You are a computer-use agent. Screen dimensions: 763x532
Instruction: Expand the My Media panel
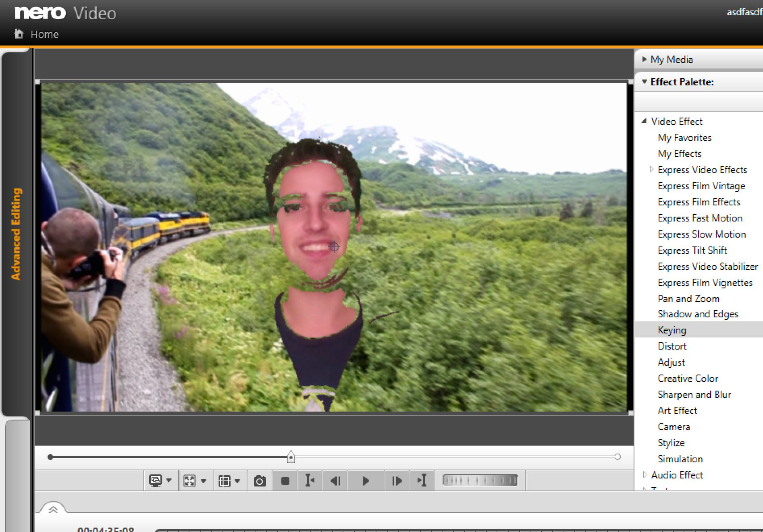click(x=644, y=60)
